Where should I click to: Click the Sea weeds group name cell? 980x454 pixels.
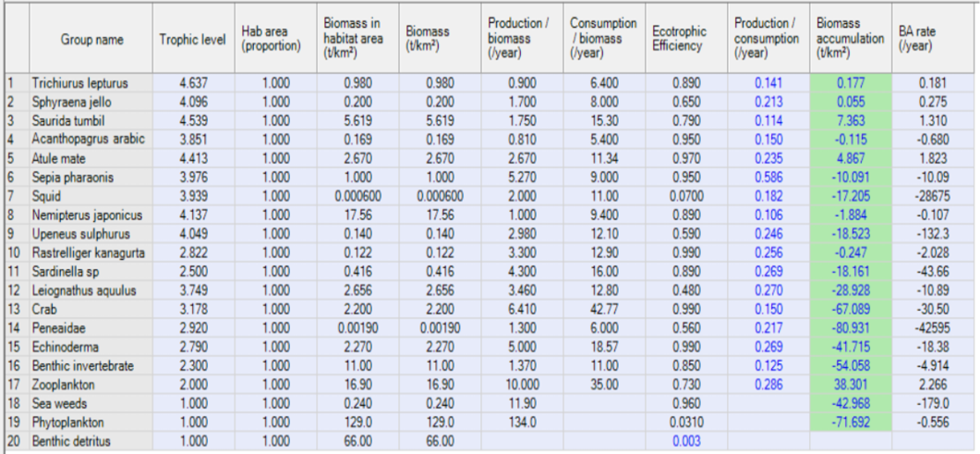click(91, 403)
